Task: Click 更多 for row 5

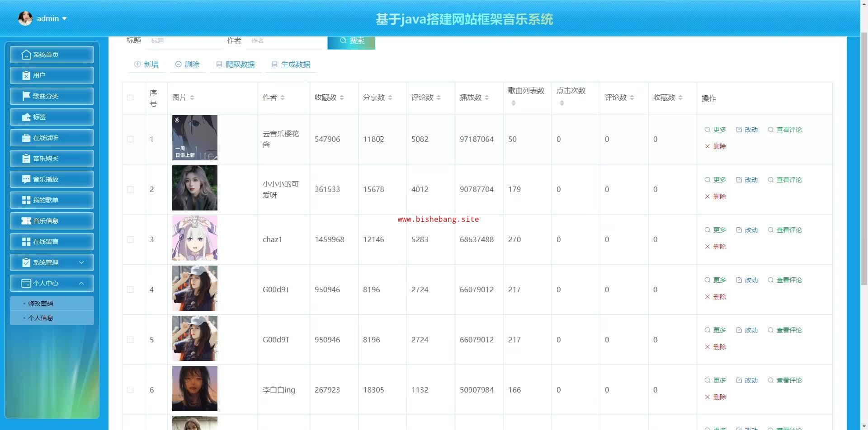Action: (x=715, y=330)
